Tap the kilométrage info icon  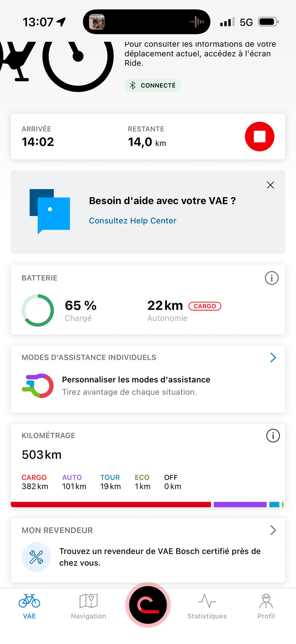273,435
